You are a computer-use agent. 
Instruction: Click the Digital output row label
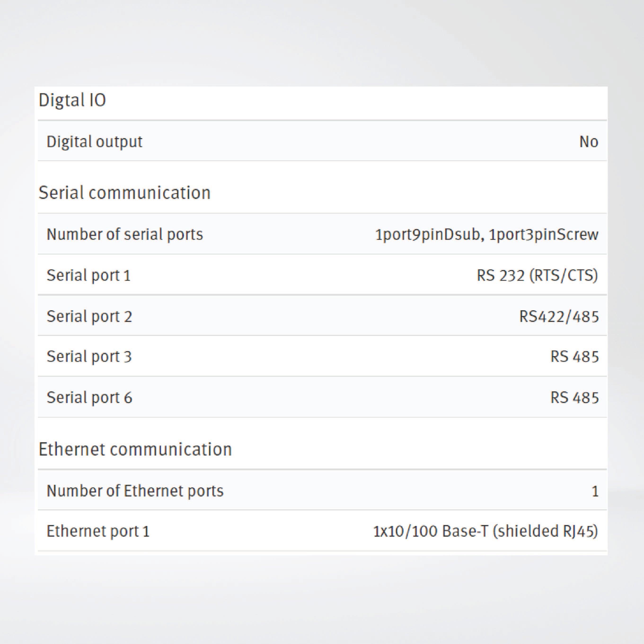coord(94,142)
